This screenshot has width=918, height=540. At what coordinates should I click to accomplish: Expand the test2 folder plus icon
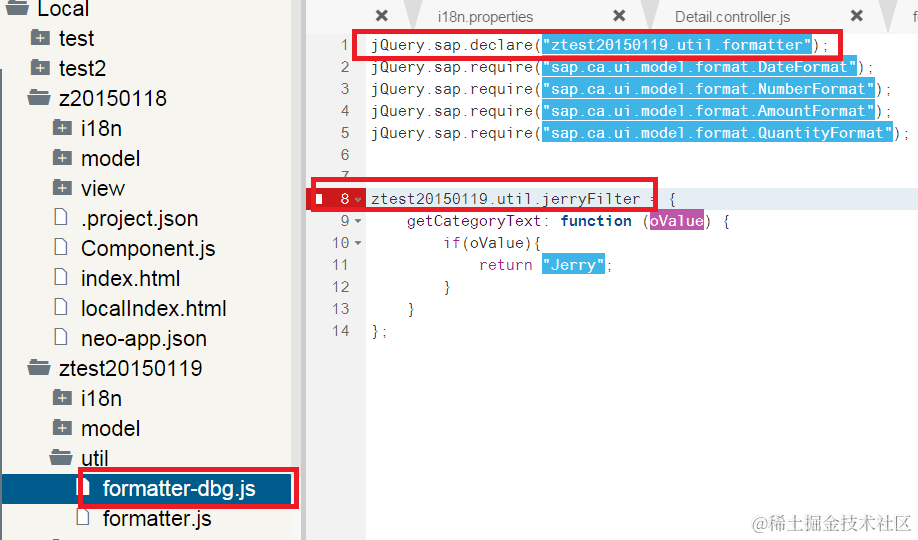(40, 68)
